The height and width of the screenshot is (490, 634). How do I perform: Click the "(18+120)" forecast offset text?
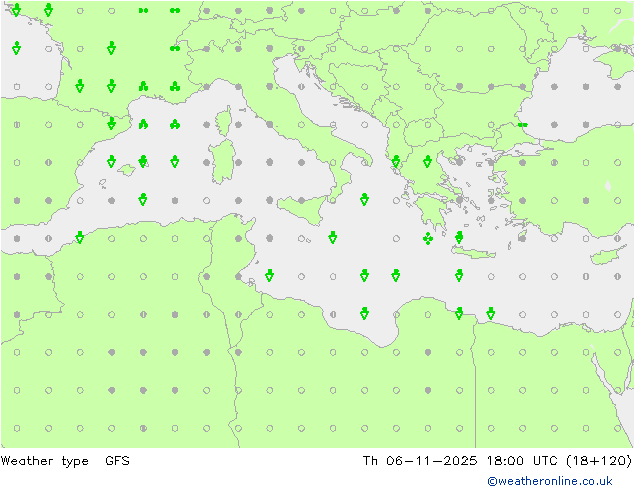599,460
